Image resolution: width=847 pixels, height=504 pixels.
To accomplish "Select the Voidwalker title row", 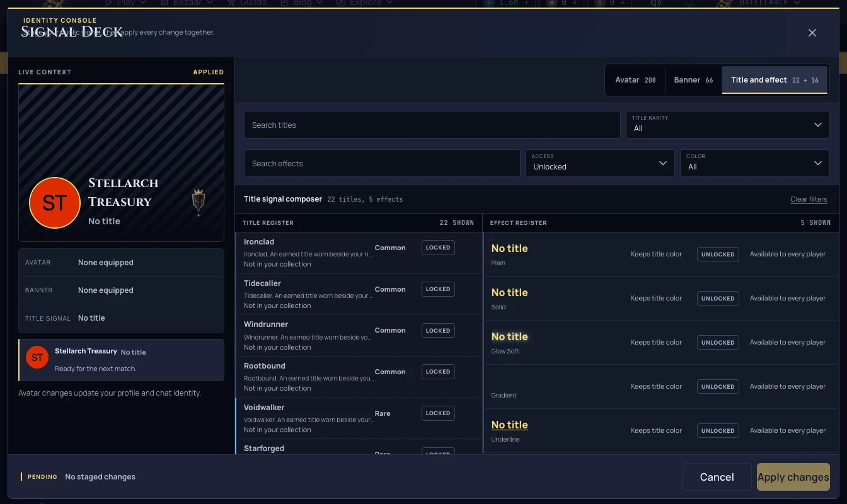I will pyautogui.click(x=359, y=418).
